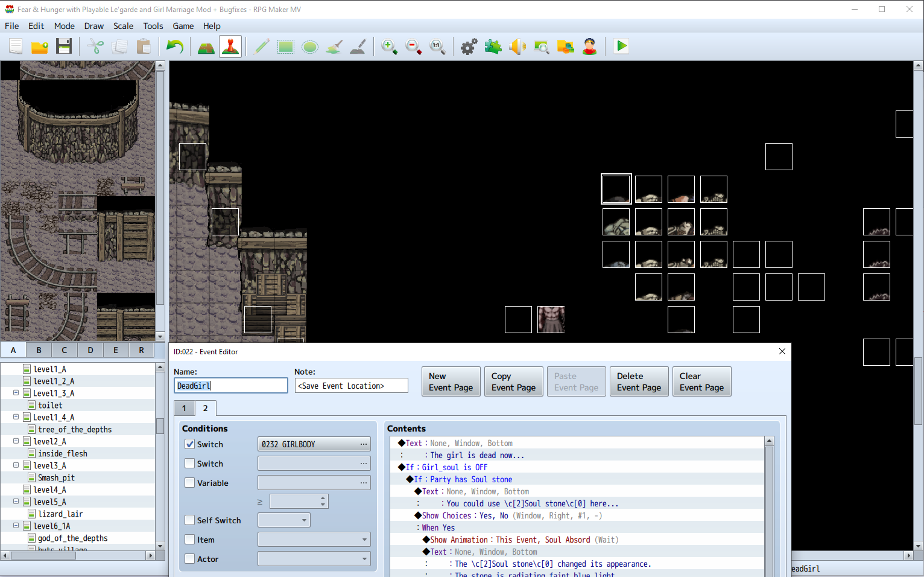
Task: Zoom out of the map
Action: [x=414, y=46]
